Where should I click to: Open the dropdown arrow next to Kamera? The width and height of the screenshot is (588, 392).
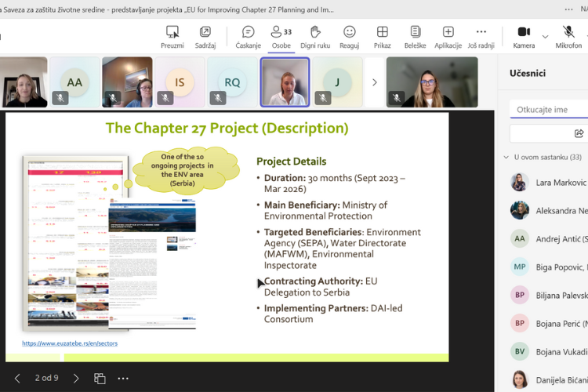(x=545, y=36)
